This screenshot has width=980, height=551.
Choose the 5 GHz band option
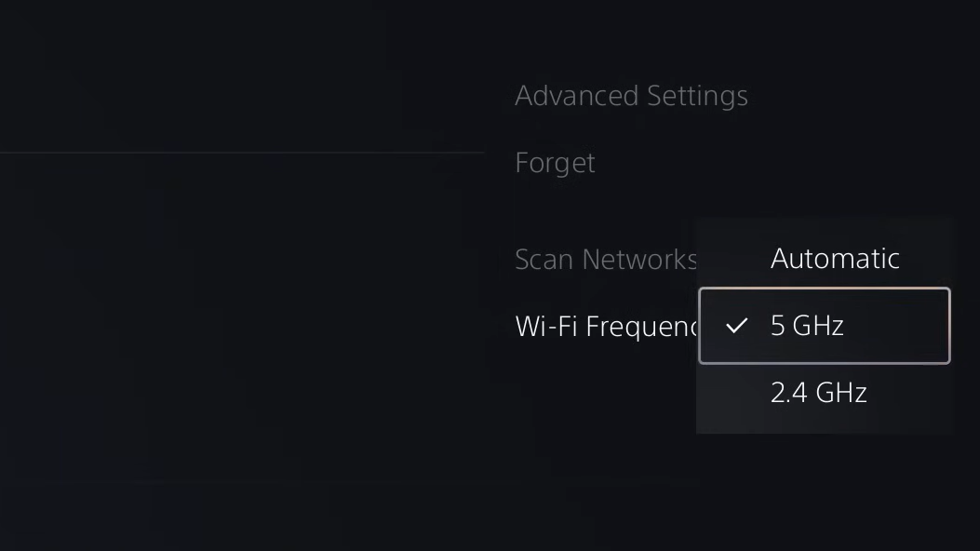[x=824, y=326]
